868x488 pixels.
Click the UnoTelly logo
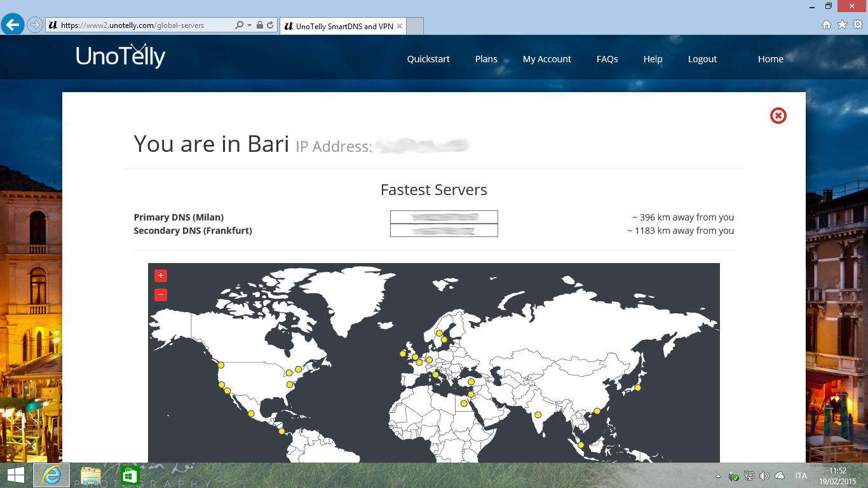[121, 56]
